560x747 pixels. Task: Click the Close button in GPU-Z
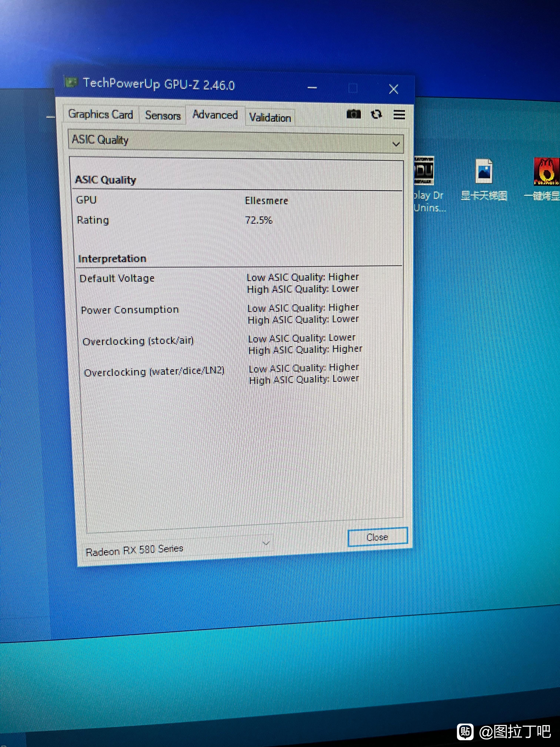pyautogui.click(x=377, y=537)
